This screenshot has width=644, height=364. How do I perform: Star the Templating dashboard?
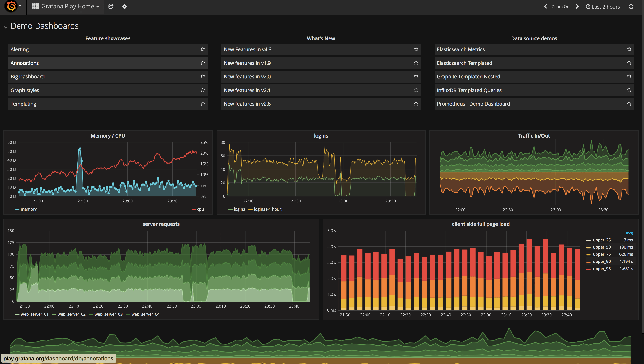click(x=203, y=104)
